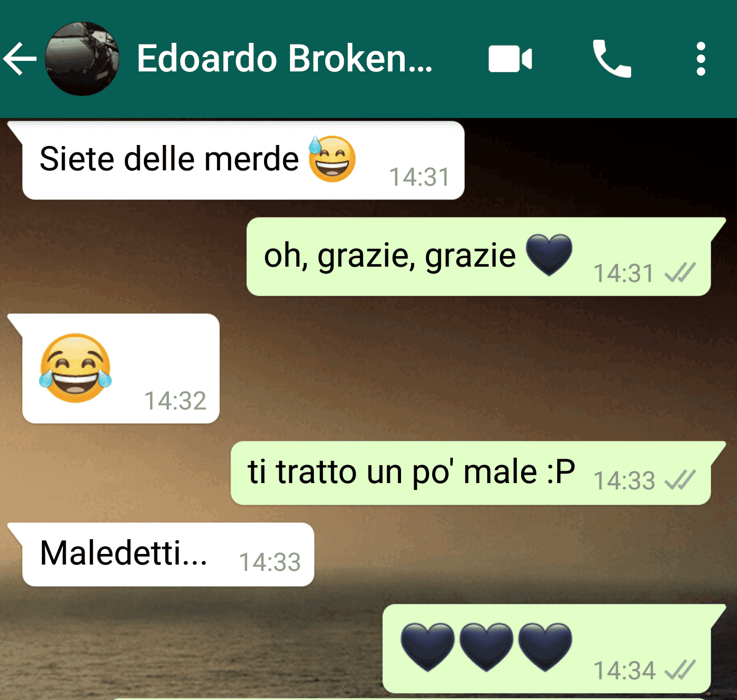
Task: Tap the first of three black hearts
Action: [427, 647]
